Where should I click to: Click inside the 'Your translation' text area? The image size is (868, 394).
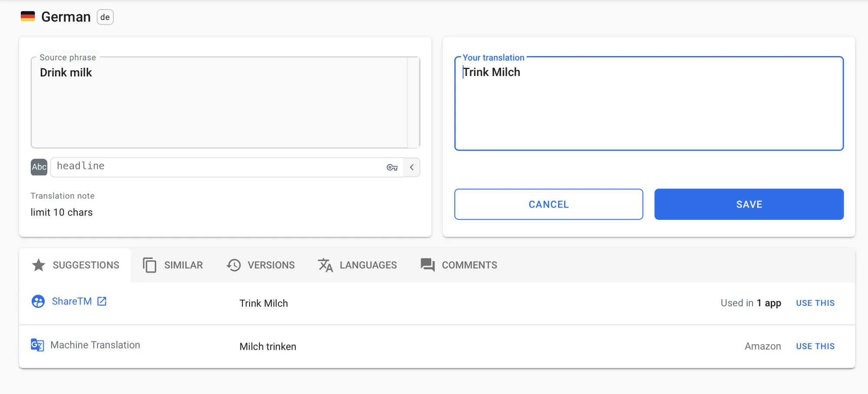click(x=648, y=109)
